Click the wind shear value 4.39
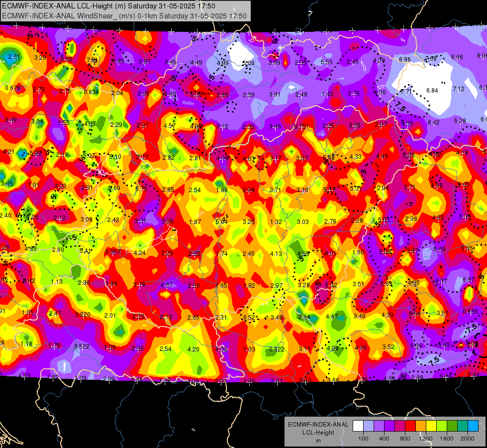Viewport: 487px width, 448px height. point(388,315)
